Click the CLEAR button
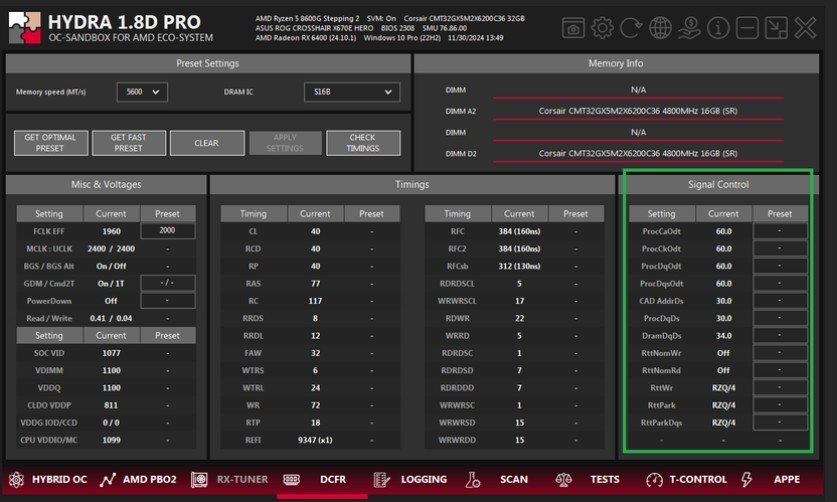This screenshot has width=837, height=502. point(207,143)
